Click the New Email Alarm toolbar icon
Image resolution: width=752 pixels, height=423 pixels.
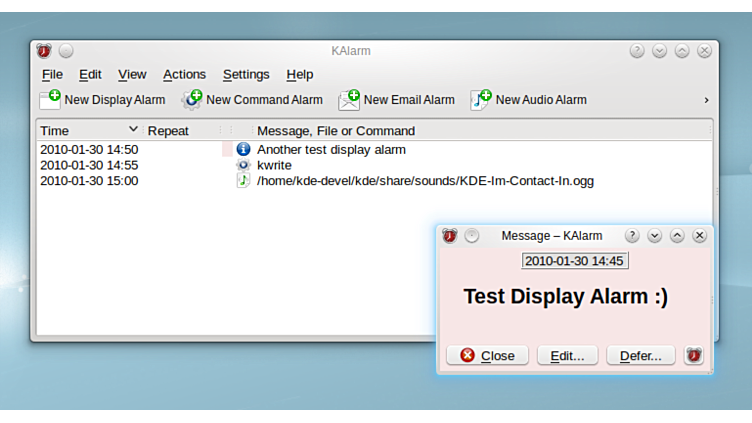(x=349, y=100)
